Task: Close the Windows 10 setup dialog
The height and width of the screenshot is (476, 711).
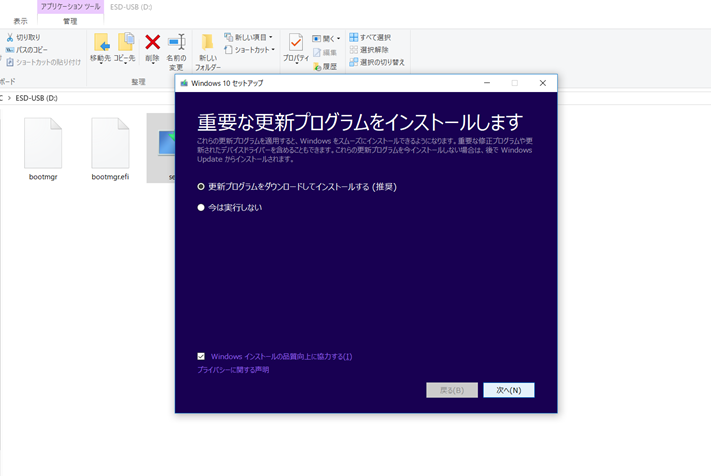Action: click(x=543, y=83)
